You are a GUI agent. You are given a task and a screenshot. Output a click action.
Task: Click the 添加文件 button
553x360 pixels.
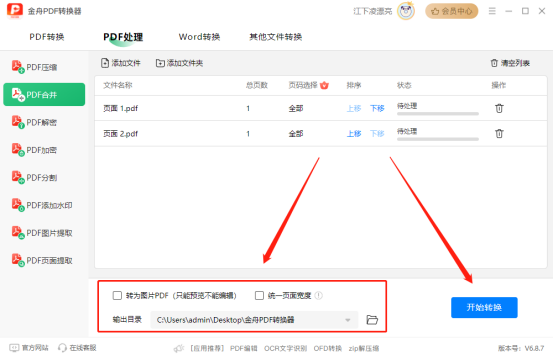point(121,63)
